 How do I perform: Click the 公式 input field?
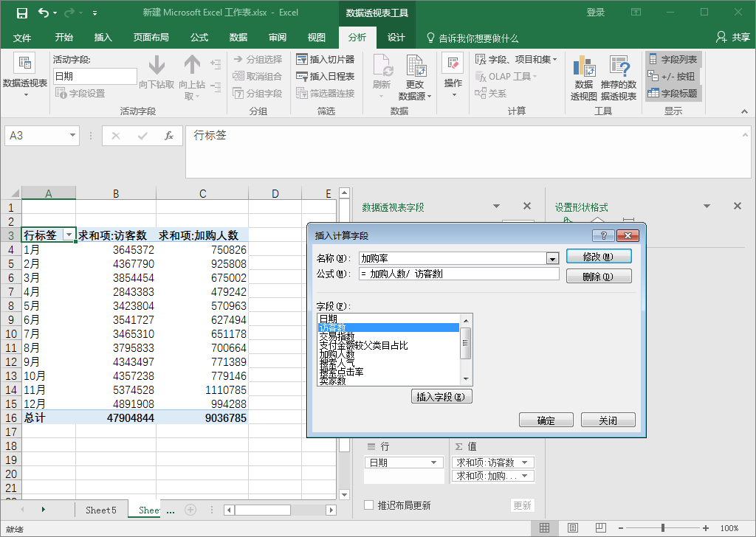[458, 274]
